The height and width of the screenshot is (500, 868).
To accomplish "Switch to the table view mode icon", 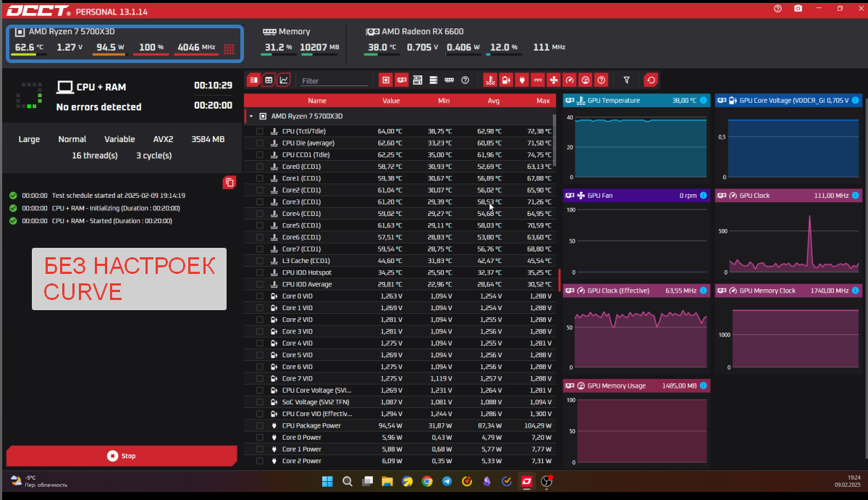I will coord(269,80).
